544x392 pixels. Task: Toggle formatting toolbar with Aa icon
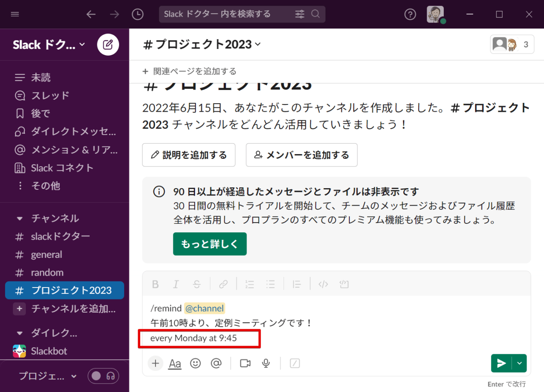tap(175, 364)
